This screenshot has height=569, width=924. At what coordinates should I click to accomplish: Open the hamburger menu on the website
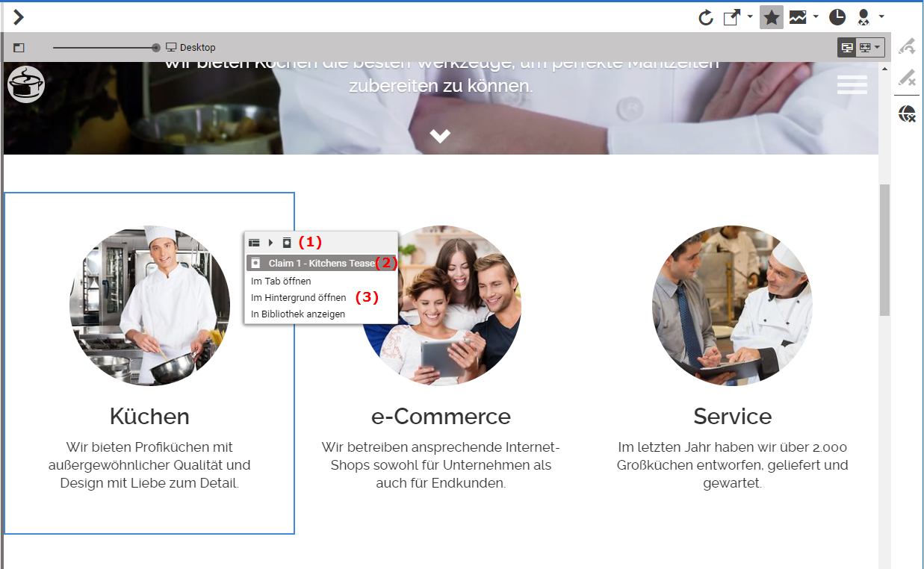(852, 84)
